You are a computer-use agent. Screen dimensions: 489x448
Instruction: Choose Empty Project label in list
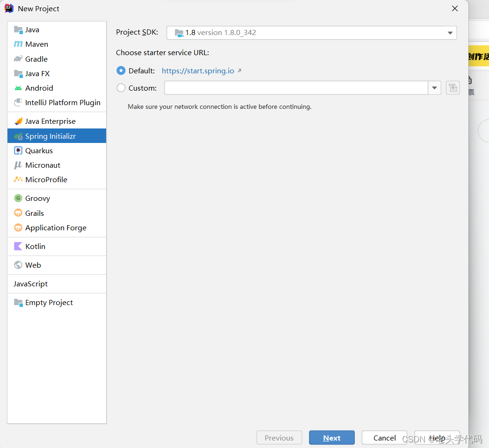(x=49, y=303)
